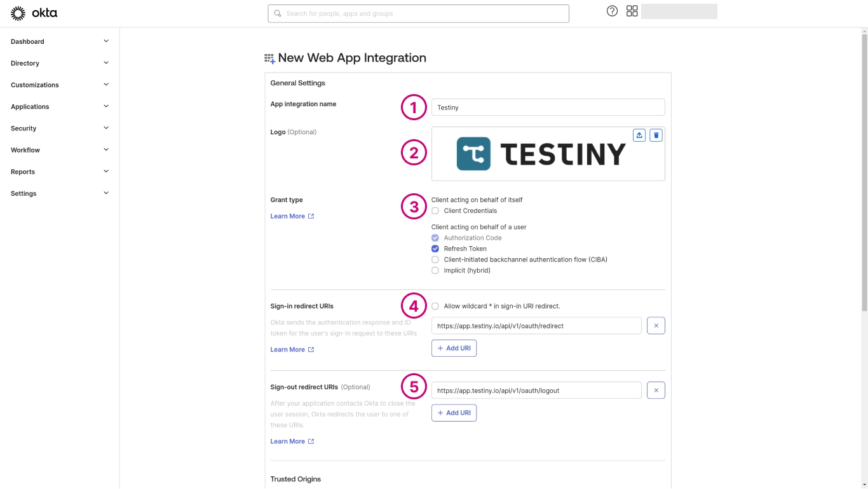Click the App integration name field

[548, 107]
